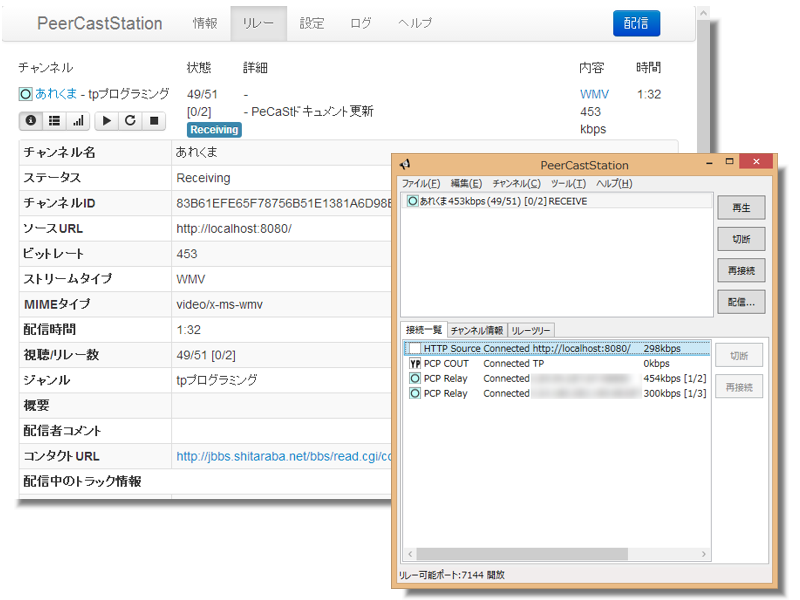
Task: Click the PeerCastStation window title icon
Action: point(406,165)
